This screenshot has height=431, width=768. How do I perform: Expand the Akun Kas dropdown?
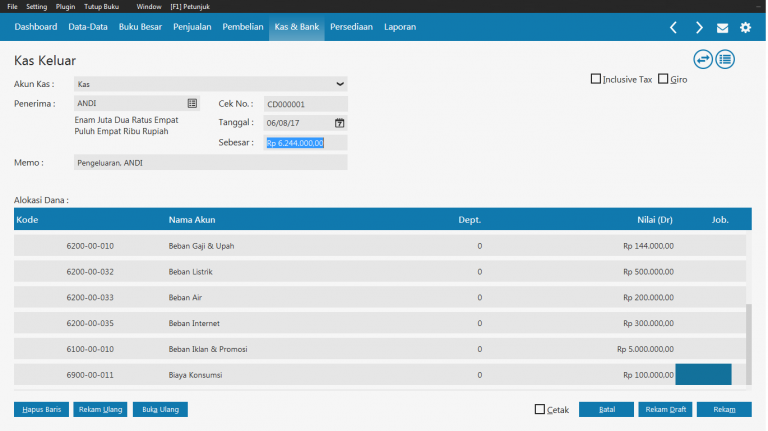click(340, 84)
